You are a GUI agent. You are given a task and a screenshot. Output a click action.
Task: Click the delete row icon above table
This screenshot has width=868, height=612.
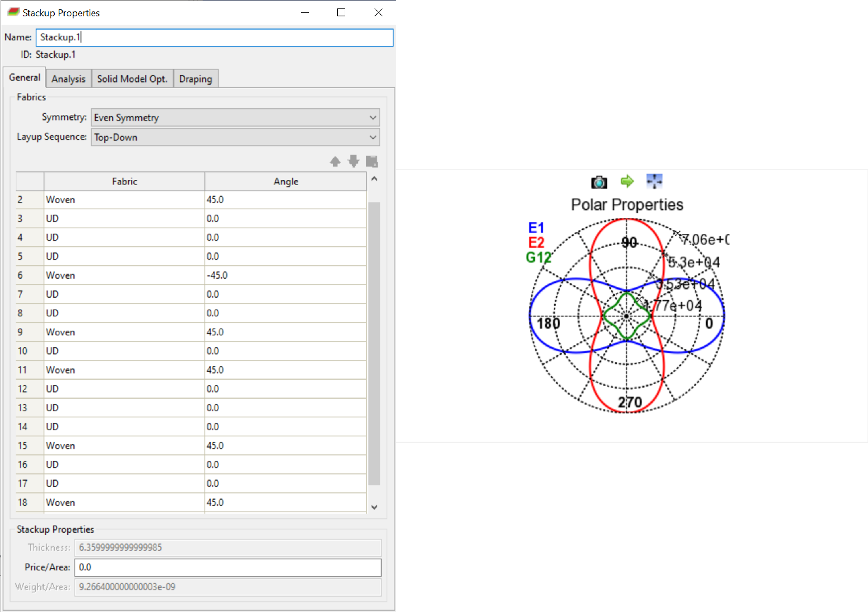pyautogui.click(x=372, y=162)
